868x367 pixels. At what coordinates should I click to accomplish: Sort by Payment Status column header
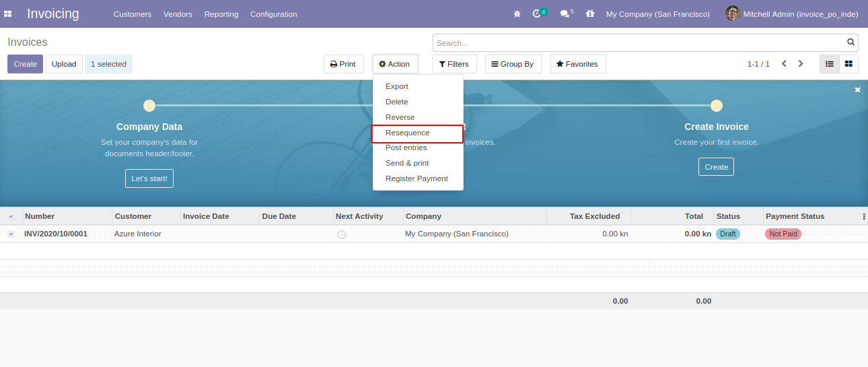[x=811, y=216]
